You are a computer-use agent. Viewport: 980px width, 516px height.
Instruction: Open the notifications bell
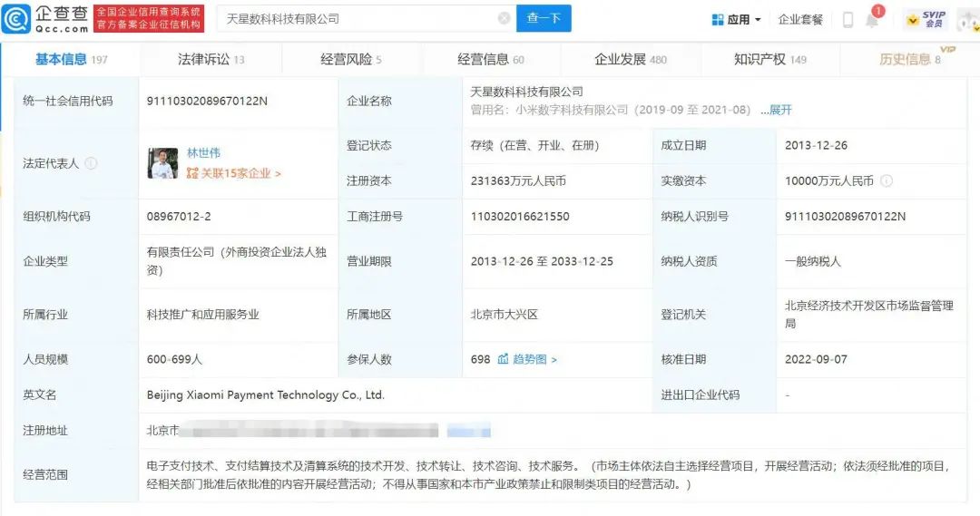coord(872,20)
